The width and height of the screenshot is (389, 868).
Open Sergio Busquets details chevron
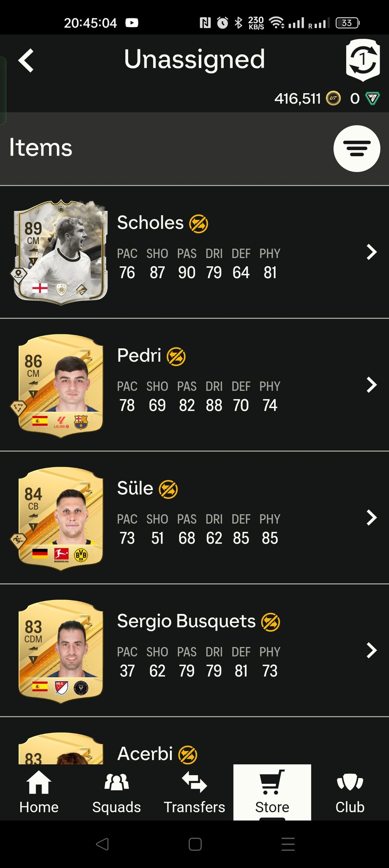click(x=371, y=651)
